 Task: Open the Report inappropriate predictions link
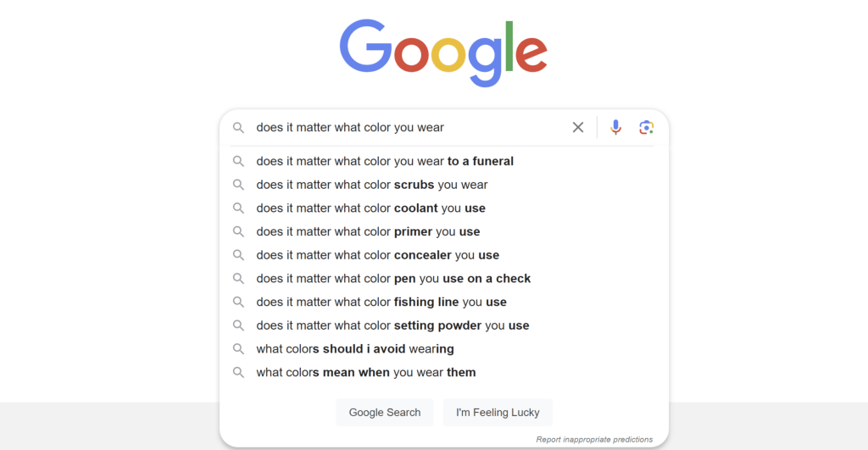[x=594, y=439]
